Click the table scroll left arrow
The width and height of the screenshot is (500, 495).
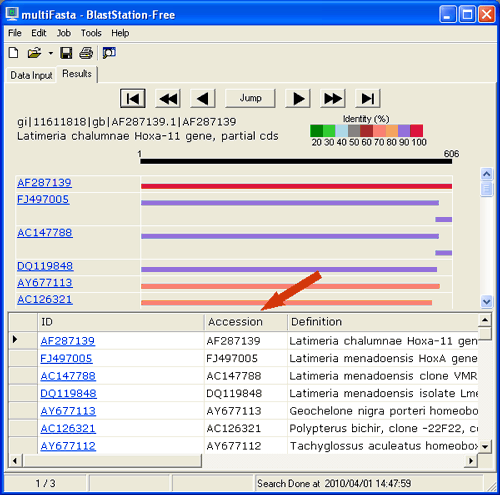click(15, 461)
